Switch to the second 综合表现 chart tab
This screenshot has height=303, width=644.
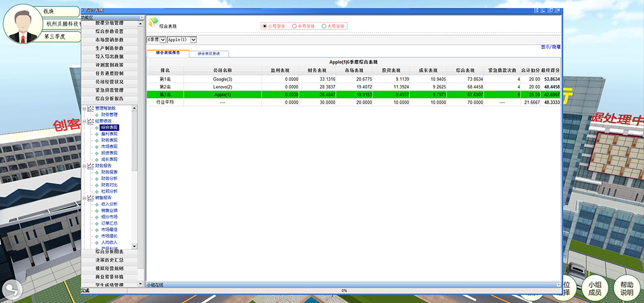[209, 53]
